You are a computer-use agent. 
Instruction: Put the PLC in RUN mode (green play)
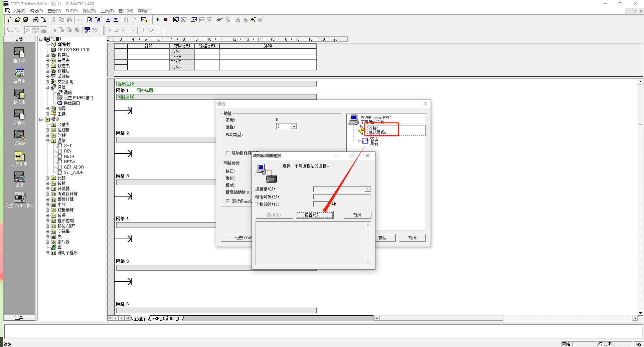158,20
